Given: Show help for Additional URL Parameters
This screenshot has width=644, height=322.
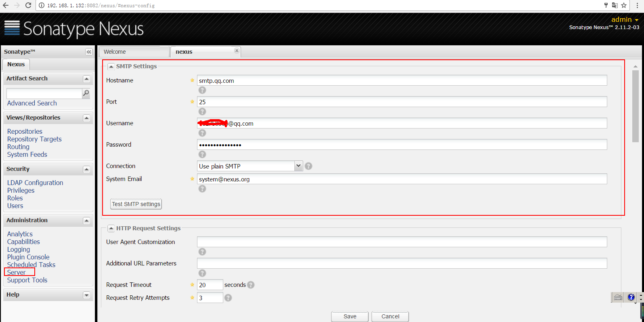Looking at the screenshot, I should [x=202, y=273].
